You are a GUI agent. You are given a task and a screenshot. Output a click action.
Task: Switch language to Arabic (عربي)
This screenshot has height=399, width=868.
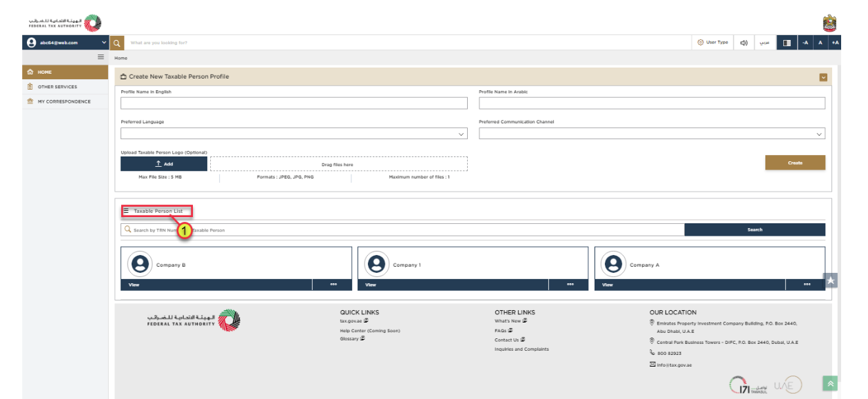pyautogui.click(x=764, y=43)
